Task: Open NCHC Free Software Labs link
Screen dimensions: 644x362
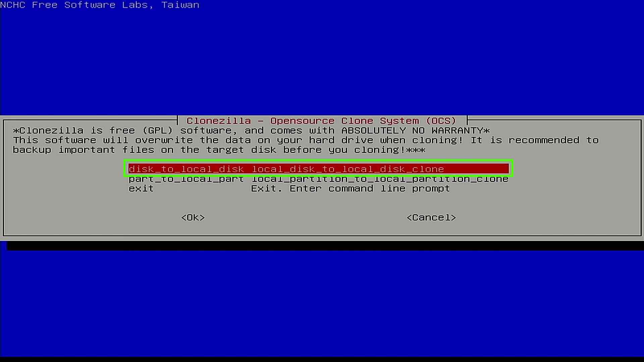Action: [100, 5]
